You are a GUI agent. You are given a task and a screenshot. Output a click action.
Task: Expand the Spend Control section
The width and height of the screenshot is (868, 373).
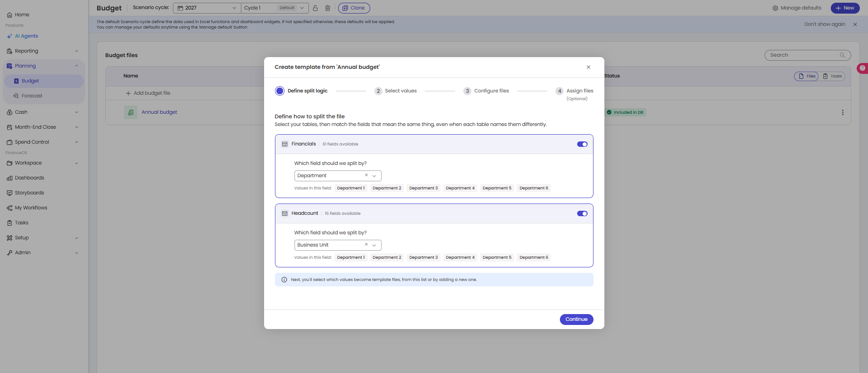pos(77,142)
